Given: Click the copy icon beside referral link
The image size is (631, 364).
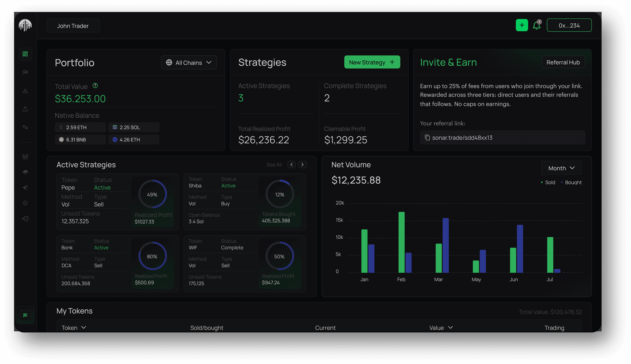Looking at the screenshot, I should coord(427,137).
